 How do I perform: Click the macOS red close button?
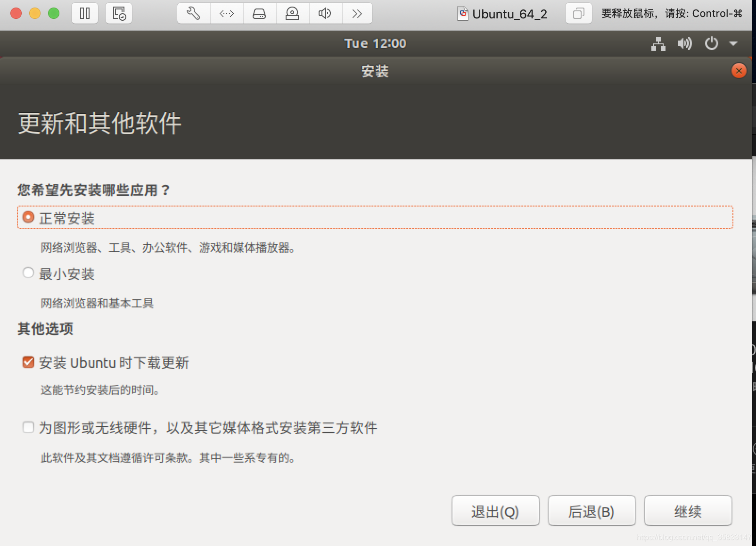click(16, 13)
